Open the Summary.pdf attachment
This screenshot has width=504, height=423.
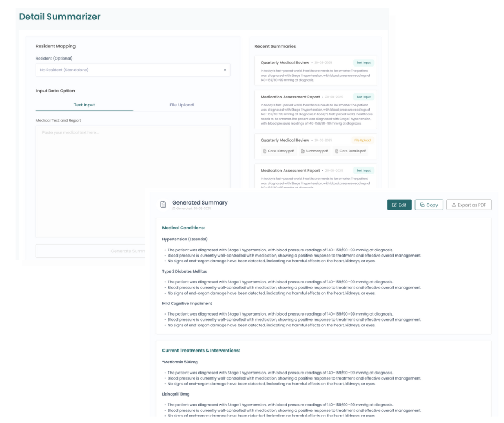(x=314, y=151)
